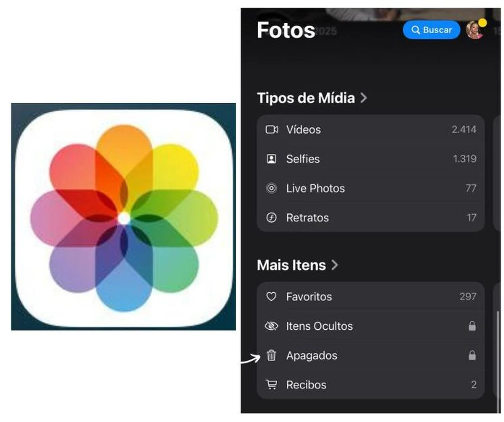
Task: Tap the lock icon beside Apagados
Action: tap(472, 355)
